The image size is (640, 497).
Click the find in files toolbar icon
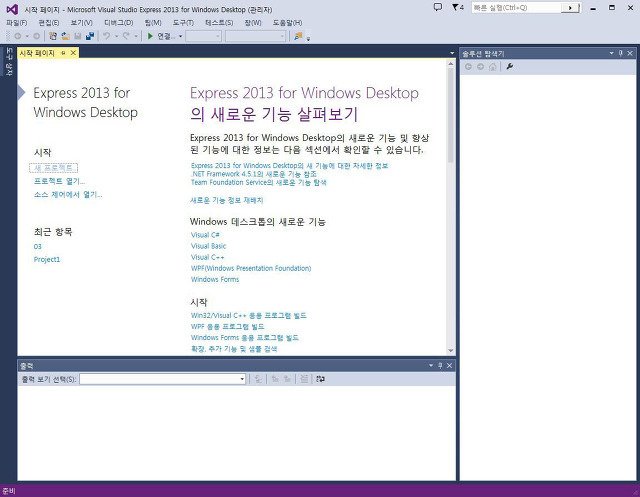pyautogui.click(x=298, y=36)
